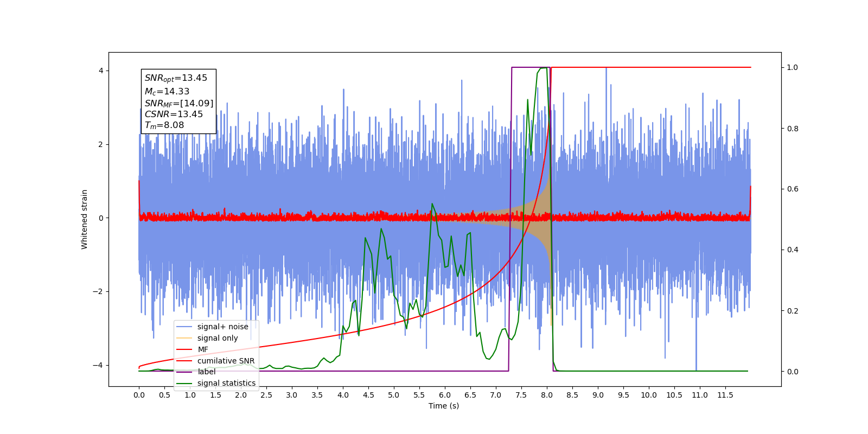Screen dimensions: 868x434
Task: Click right y-axis tick label 0.0
Action: [x=793, y=372]
